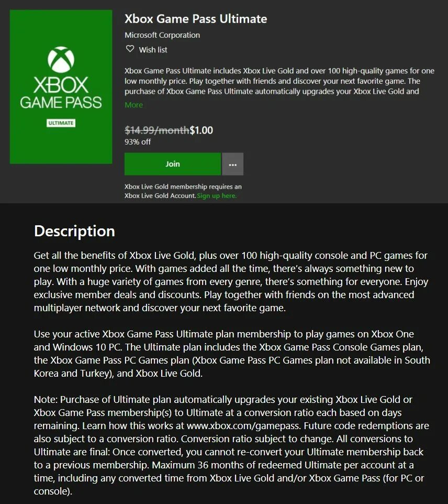Click the Xbox Live Gold account requirement note
The image size is (448, 504).
click(183, 191)
